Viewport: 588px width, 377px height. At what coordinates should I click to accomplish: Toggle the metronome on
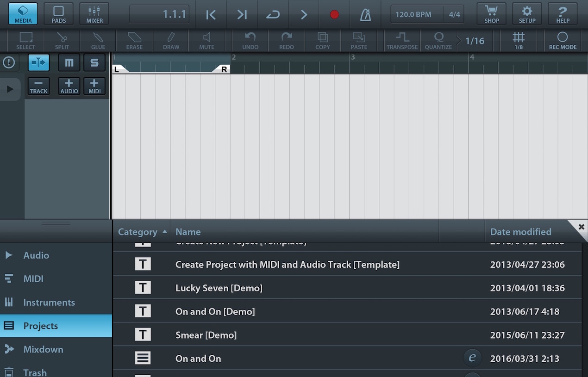366,15
